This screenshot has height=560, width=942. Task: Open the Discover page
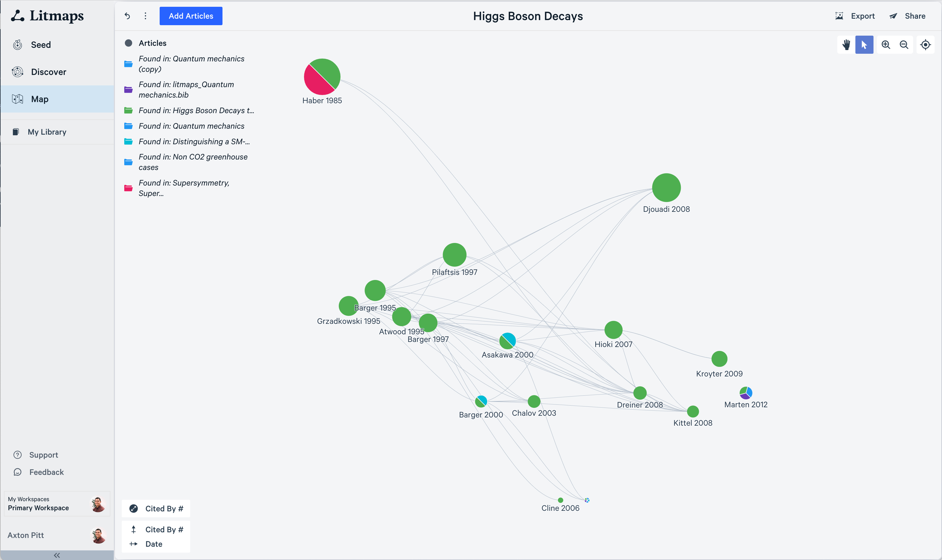(57, 72)
